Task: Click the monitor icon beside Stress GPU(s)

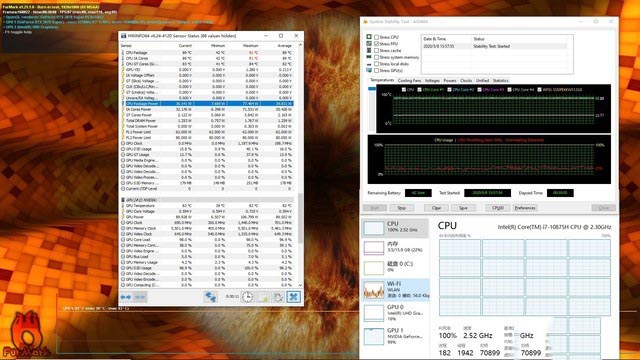Action: pos(369,71)
